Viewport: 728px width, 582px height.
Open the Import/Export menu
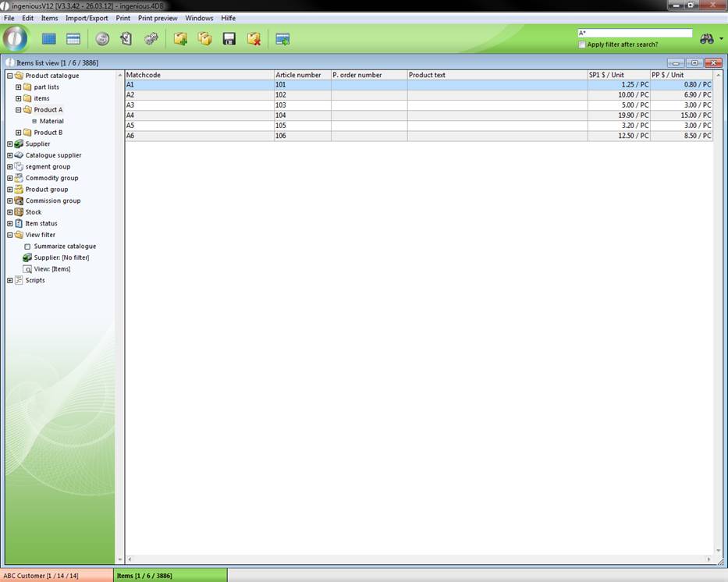87,18
